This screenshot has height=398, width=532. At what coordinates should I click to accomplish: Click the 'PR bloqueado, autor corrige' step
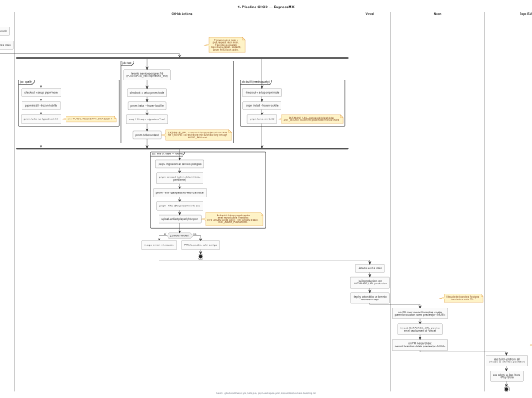click(200, 245)
